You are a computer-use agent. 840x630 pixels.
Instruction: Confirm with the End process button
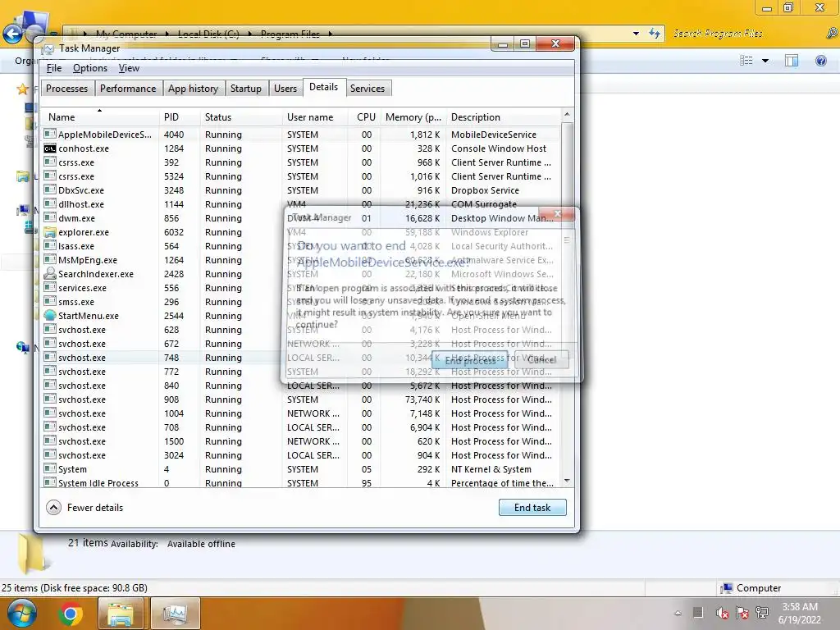[x=470, y=360]
